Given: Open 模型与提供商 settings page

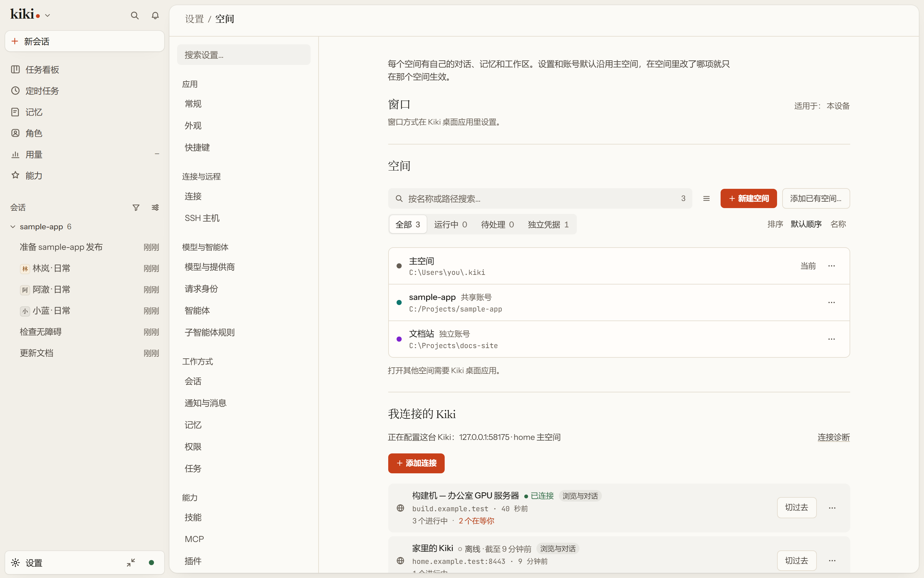Looking at the screenshot, I should pos(244,267).
